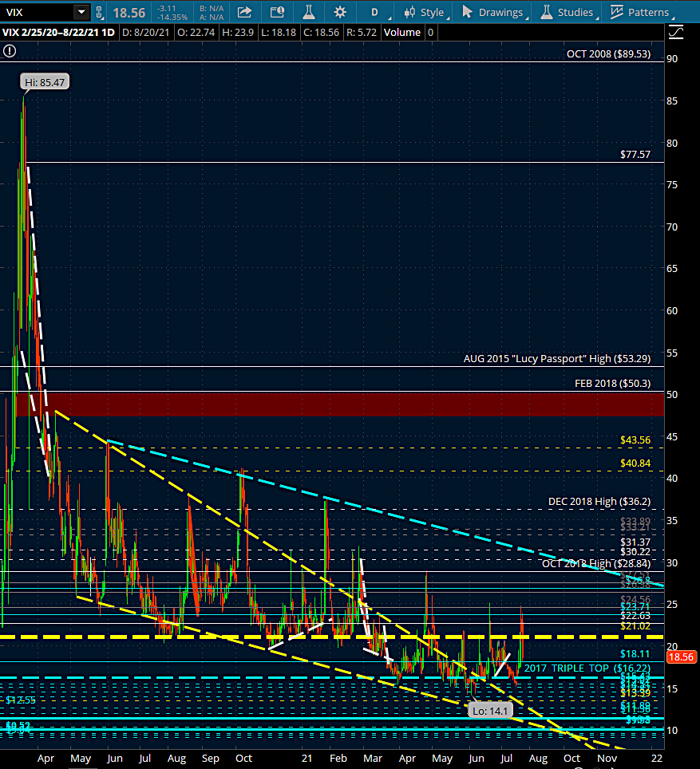Click the chart scale icon at top right
This screenshot has height=769, width=700.
coord(676,32)
